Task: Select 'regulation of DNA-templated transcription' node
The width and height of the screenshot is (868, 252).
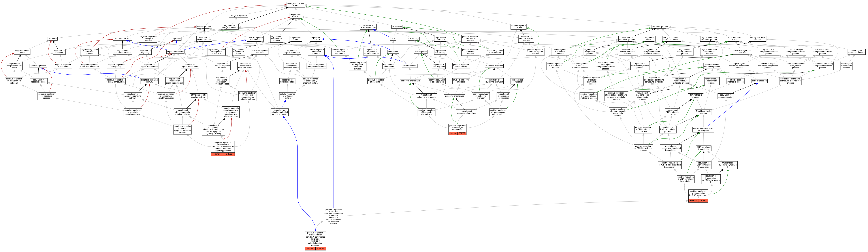Action: (704, 165)
